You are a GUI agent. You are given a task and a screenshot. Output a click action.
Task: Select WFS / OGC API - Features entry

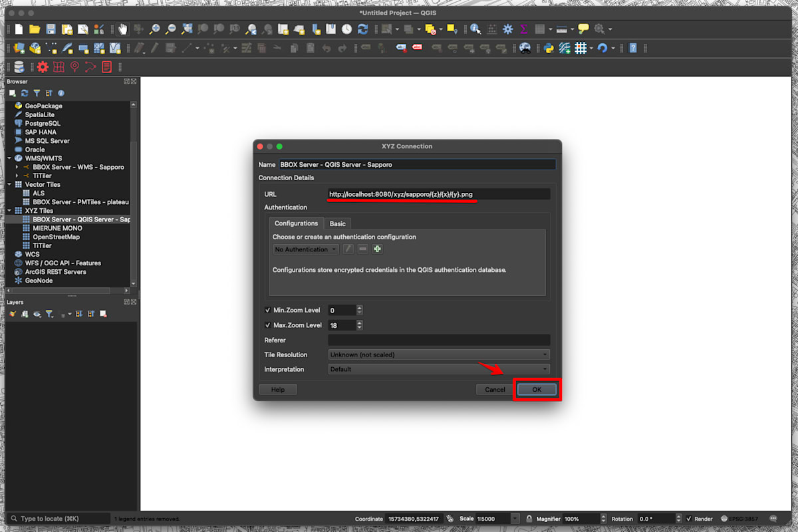coord(63,263)
